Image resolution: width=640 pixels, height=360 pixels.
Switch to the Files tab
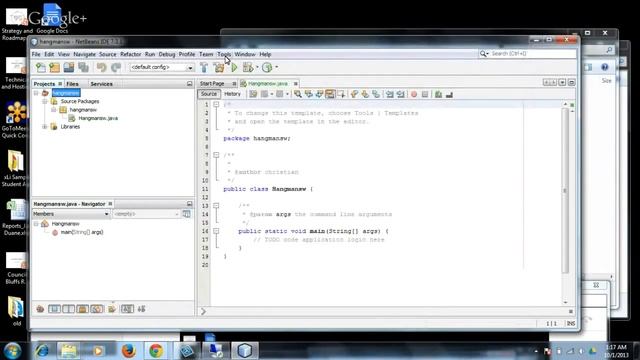(x=73, y=84)
